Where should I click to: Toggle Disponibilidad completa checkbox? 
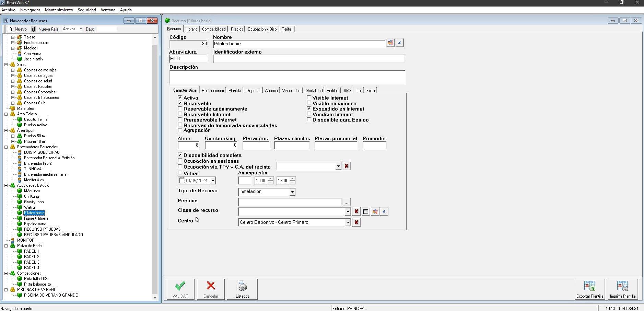180,155
